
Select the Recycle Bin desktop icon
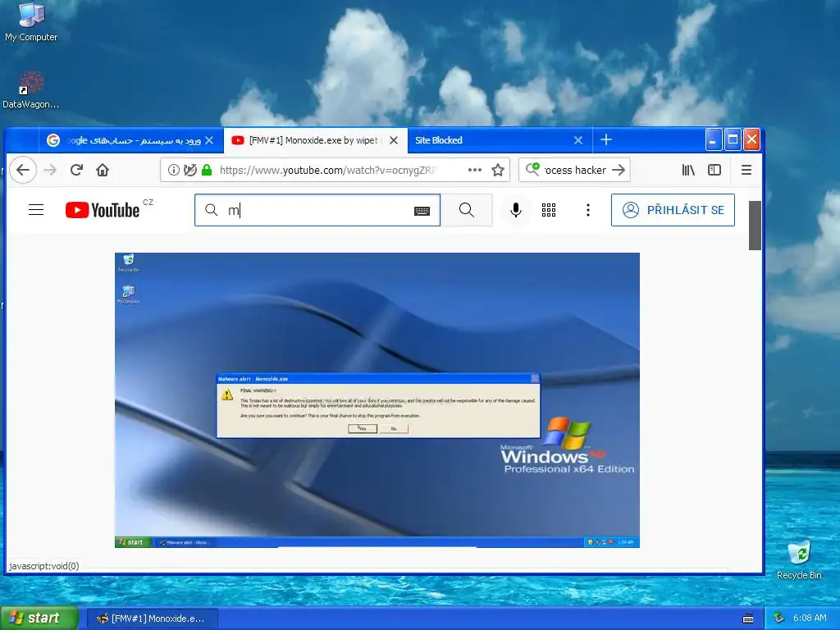pyautogui.click(x=799, y=559)
